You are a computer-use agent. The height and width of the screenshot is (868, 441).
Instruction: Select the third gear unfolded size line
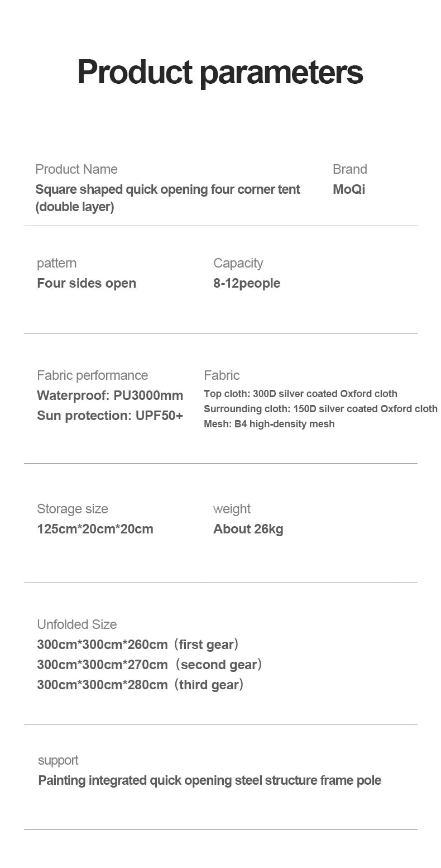coord(140,685)
